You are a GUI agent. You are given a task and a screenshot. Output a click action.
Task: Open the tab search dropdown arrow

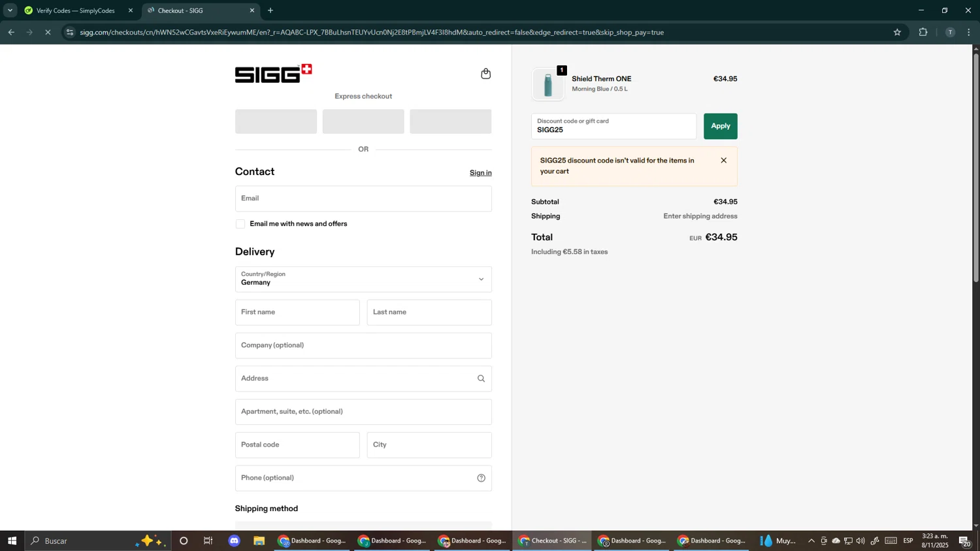(x=10, y=10)
